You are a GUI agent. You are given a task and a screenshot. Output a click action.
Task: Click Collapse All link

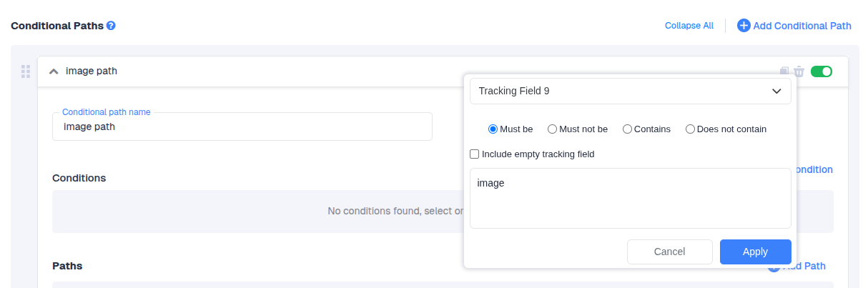click(689, 26)
